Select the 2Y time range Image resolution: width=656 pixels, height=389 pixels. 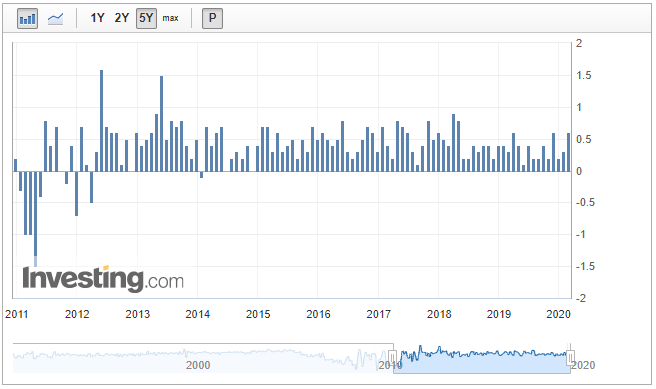tap(122, 18)
